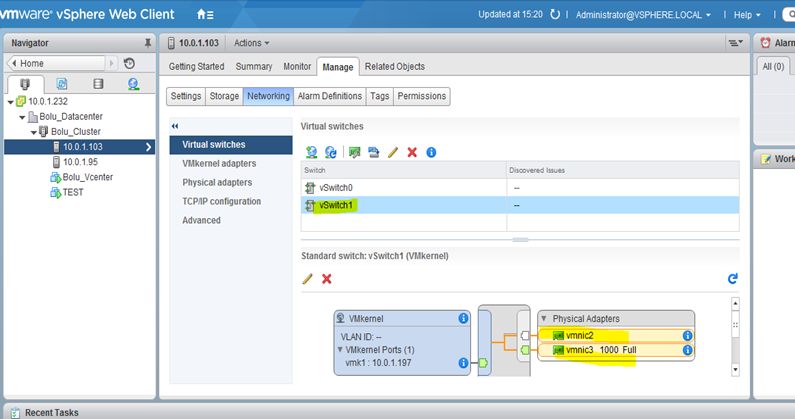Image resolution: width=795 pixels, height=419 pixels.
Task: Click the red X Remove icon under Standard switch vSwitch1
Action: pos(327,278)
